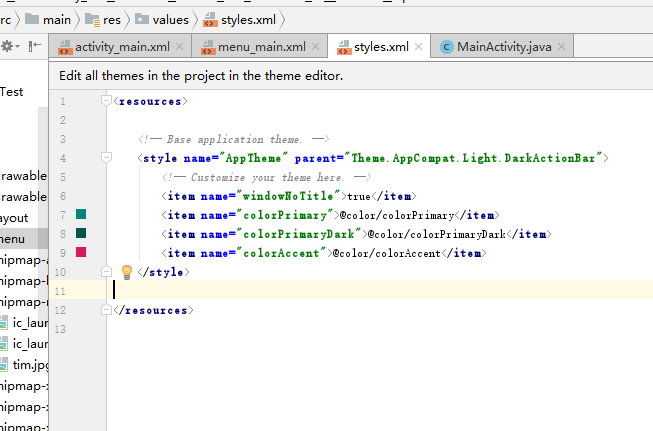
Task: Click the res folder icon in breadcrumb
Action: point(92,20)
